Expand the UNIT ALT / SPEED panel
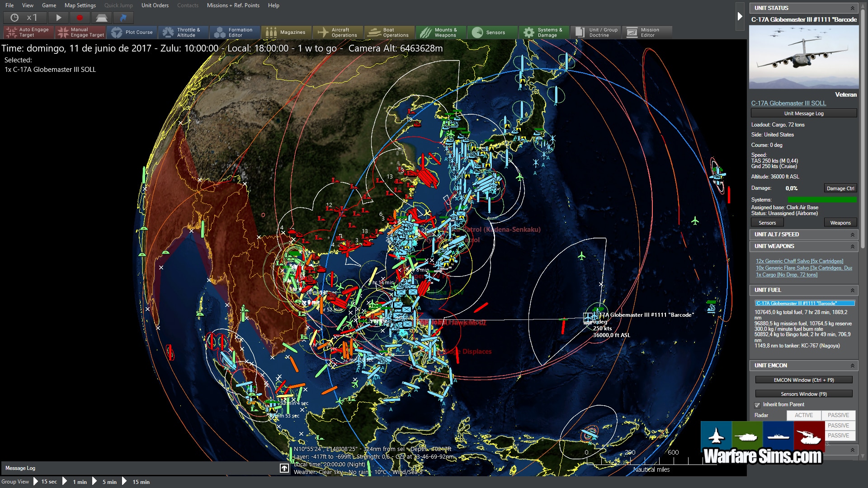The height and width of the screenshot is (488, 868). 853,235
